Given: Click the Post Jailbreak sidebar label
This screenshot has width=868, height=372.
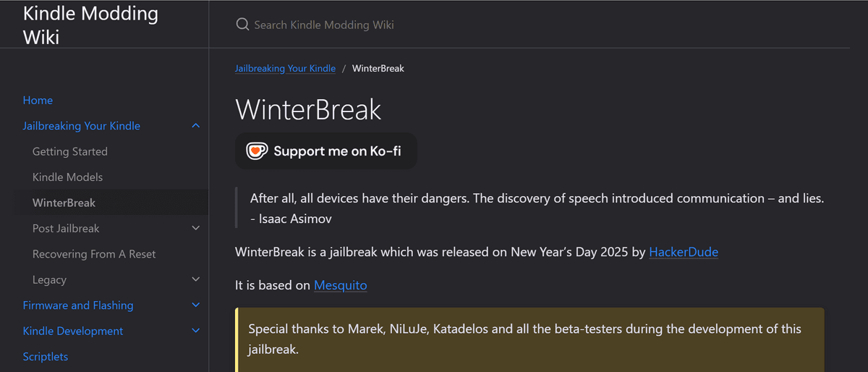Looking at the screenshot, I should pos(66,229).
